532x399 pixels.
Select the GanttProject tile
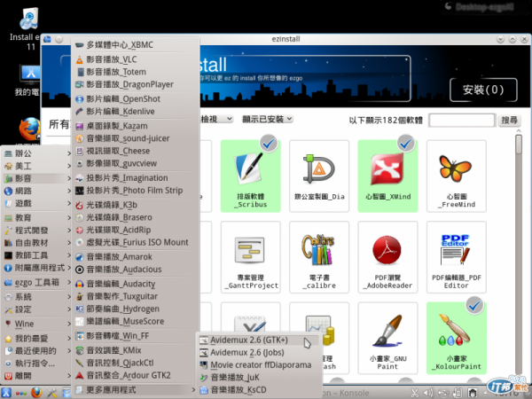point(251,257)
